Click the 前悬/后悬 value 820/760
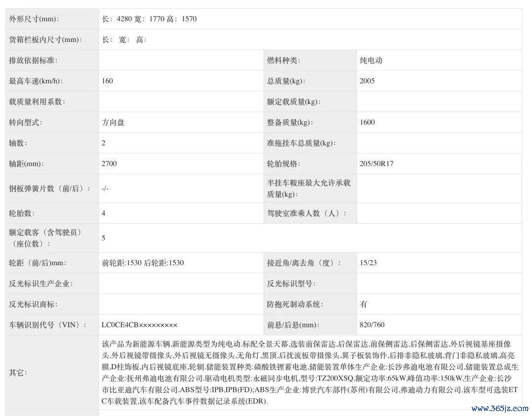532x416 pixels. [372, 325]
